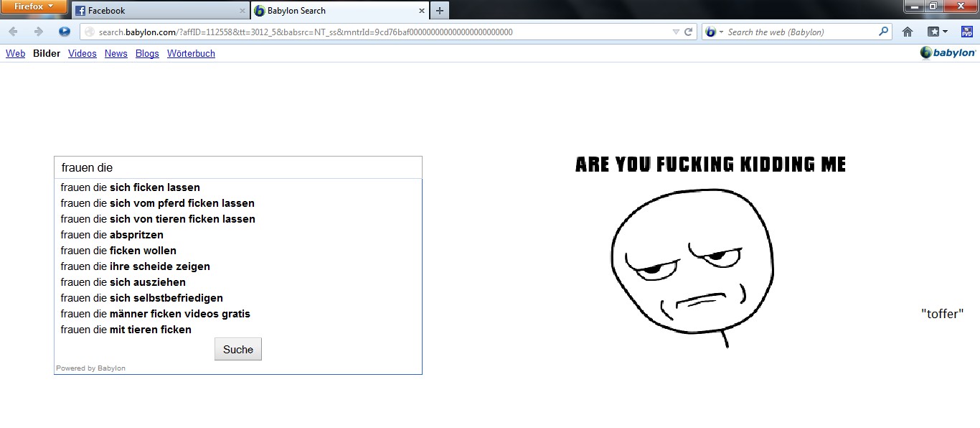
Task: Click the PVD add-on toolbar icon
Action: point(966,32)
